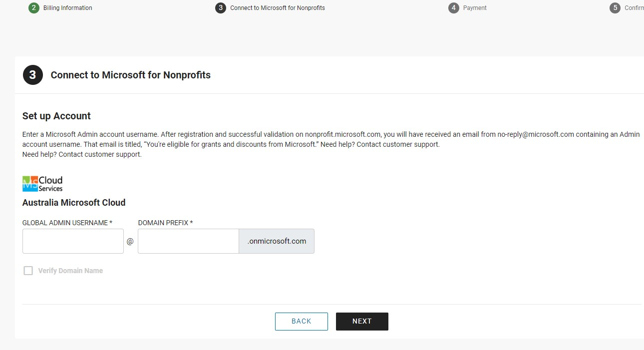Click the BACK button
The width and height of the screenshot is (644, 350).
tap(302, 322)
